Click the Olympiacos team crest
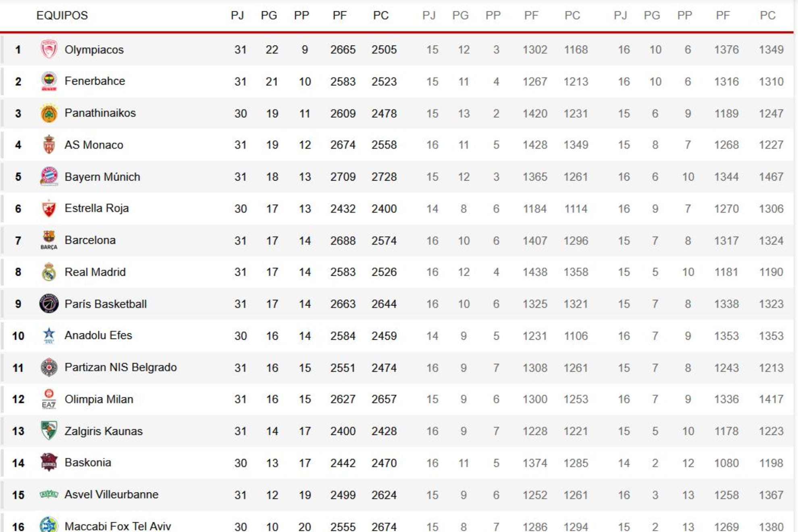 [x=49, y=50]
